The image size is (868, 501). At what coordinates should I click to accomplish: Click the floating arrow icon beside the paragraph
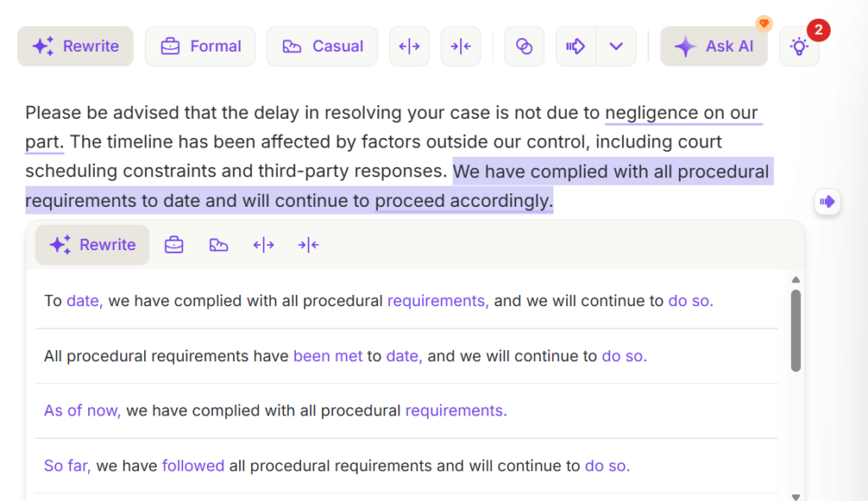pyautogui.click(x=827, y=202)
